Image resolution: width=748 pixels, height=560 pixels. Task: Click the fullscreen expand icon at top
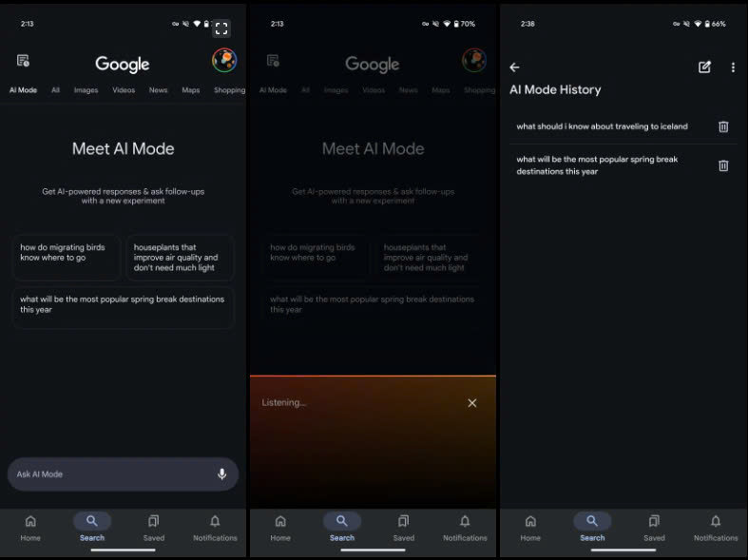221,29
